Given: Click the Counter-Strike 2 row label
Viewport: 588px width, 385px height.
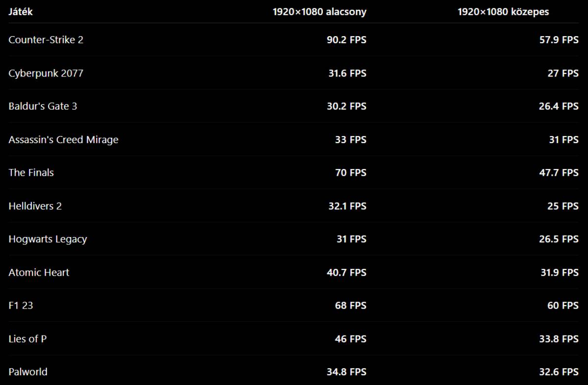Looking at the screenshot, I should coord(46,40).
